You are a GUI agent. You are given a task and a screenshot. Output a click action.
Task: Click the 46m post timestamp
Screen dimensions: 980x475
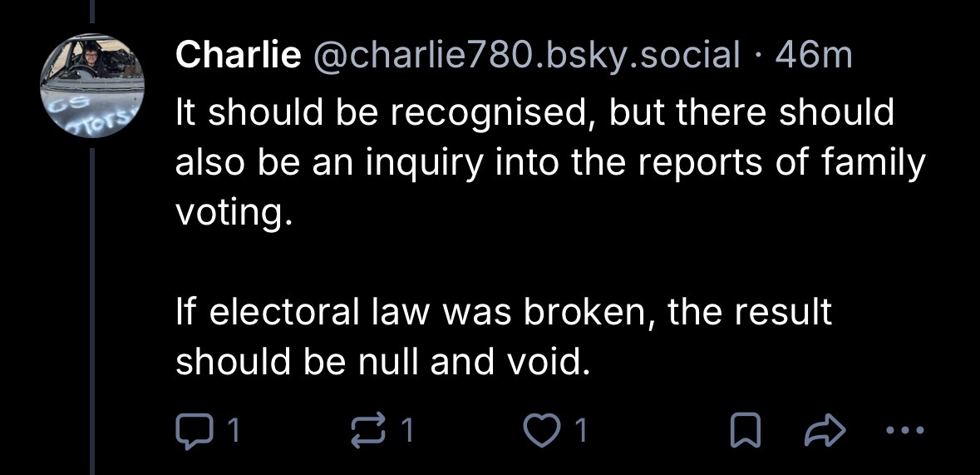point(813,56)
